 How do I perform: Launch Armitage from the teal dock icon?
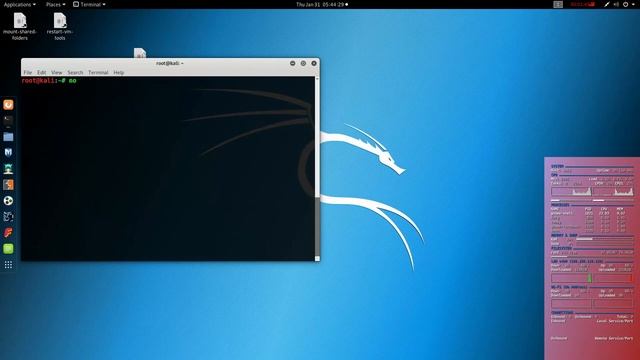click(x=8, y=169)
